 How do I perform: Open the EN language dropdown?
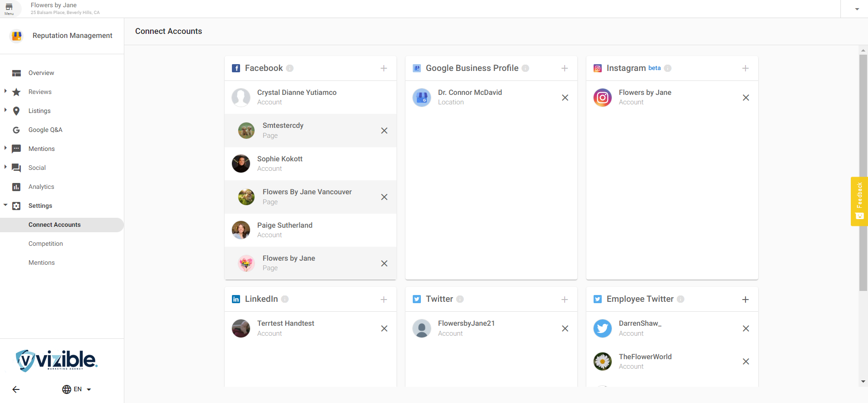(x=77, y=389)
